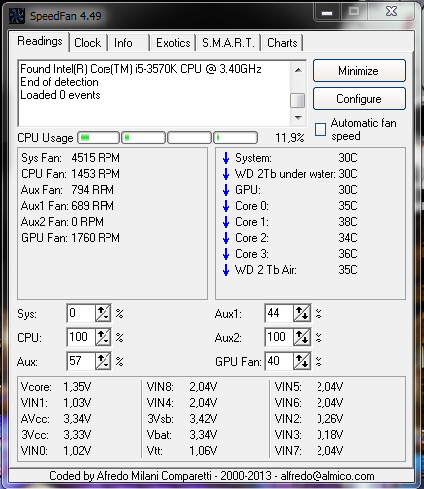Click the CPU fan speed spinner arrows
Screen dimensions: 424x489
(x=103, y=337)
